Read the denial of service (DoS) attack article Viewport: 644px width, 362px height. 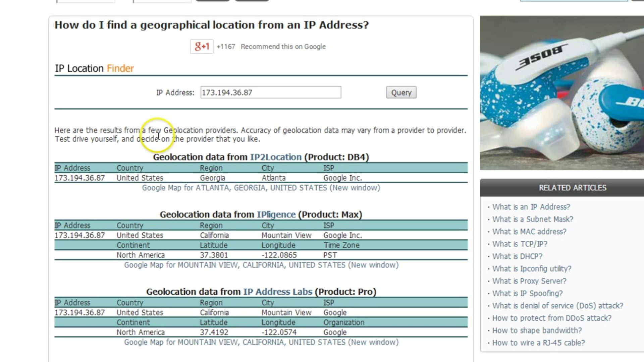coord(557,306)
